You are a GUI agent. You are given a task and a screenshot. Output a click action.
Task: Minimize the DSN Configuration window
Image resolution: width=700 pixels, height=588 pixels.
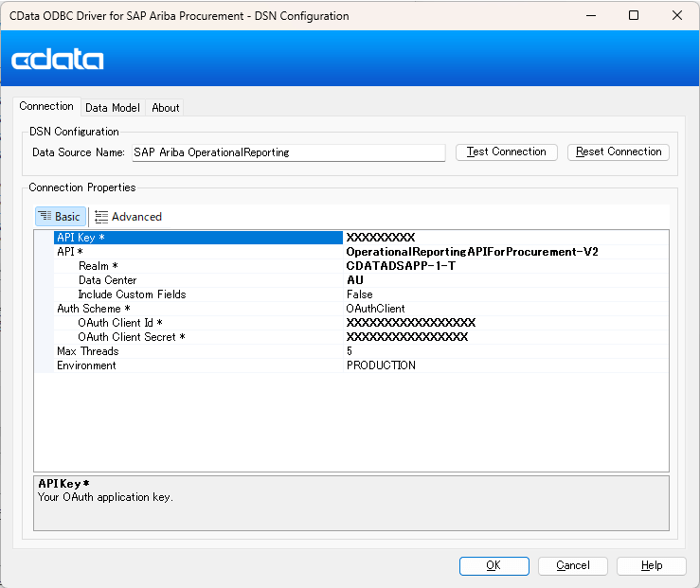coord(591,15)
